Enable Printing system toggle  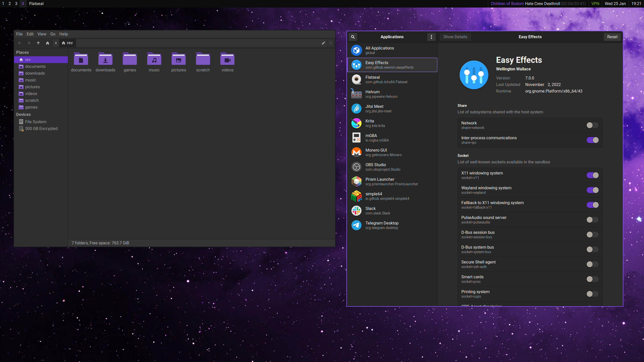(592, 294)
